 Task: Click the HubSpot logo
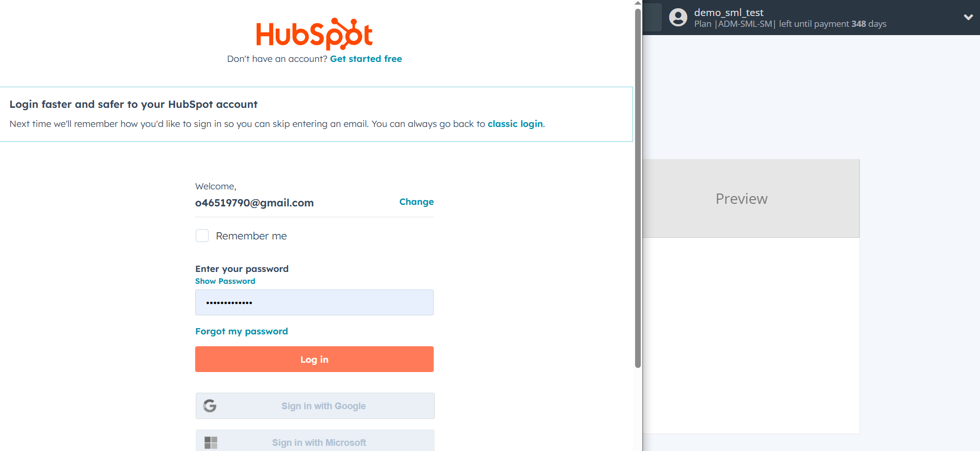[x=314, y=34]
